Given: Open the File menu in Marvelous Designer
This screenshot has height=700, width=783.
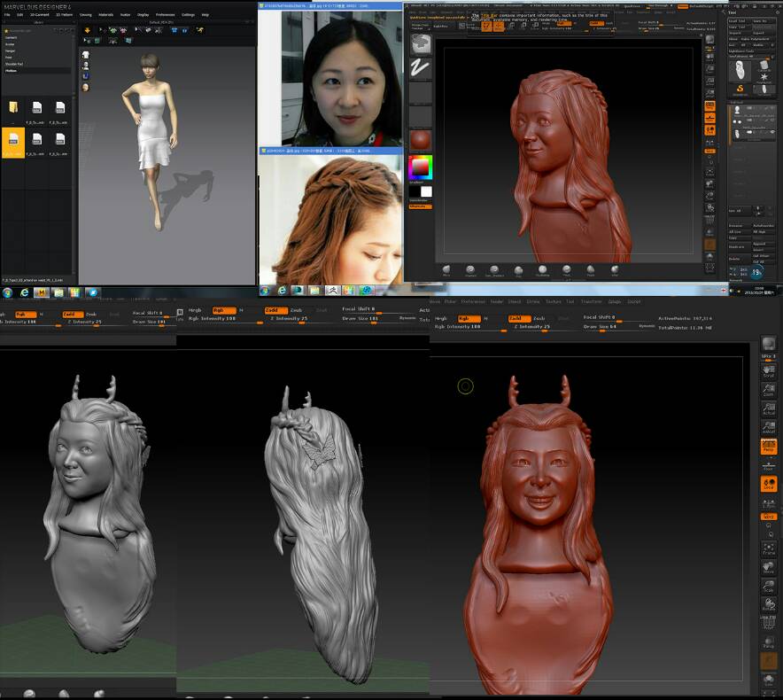Looking at the screenshot, I should point(7,15).
